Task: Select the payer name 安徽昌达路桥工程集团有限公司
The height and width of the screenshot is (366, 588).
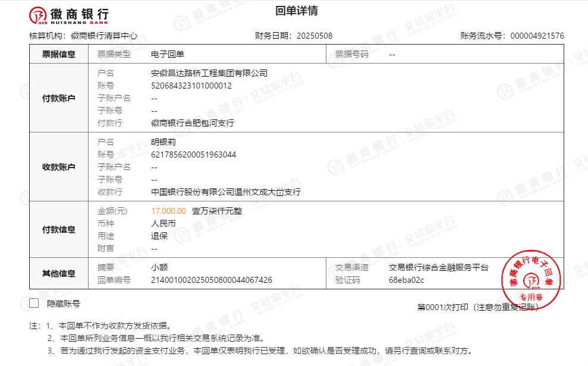Action: 209,73
